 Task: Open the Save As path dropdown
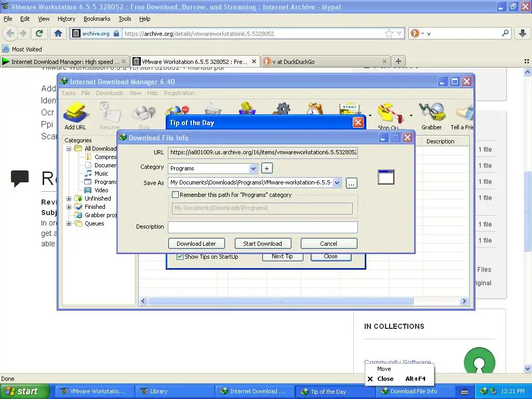[x=337, y=182]
